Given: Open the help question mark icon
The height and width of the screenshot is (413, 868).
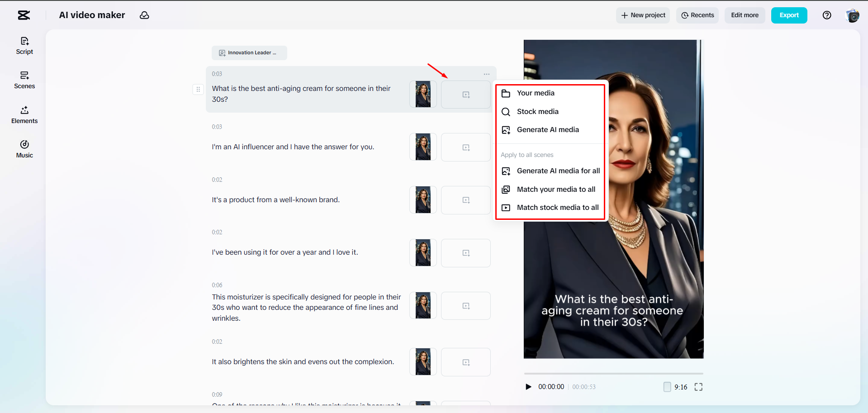Looking at the screenshot, I should (827, 15).
